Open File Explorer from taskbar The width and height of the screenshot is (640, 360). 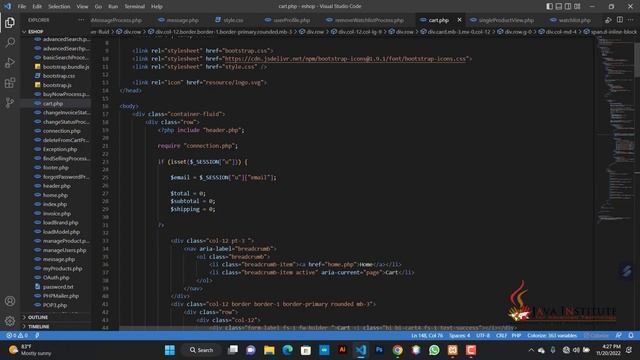pyautogui.click(x=269, y=350)
